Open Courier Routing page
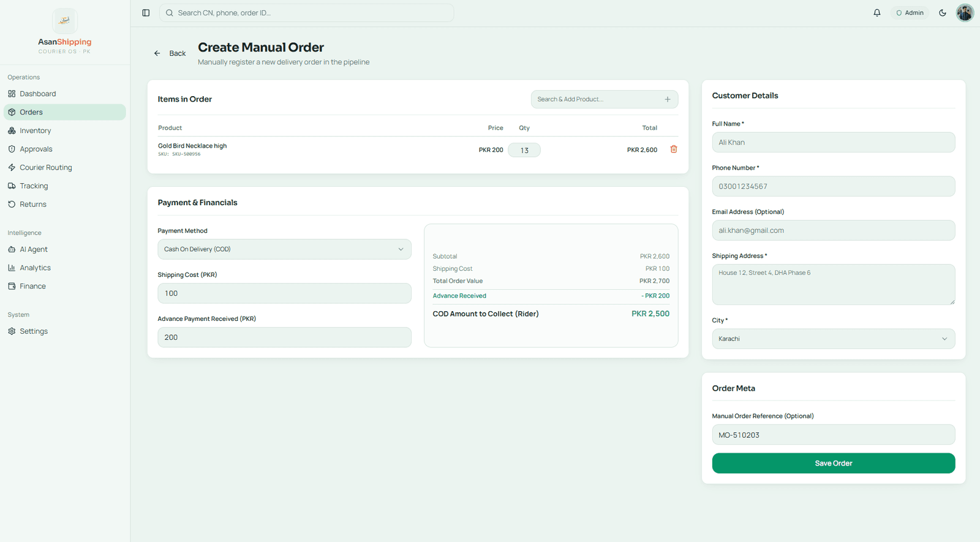This screenshot has height=542, width=980. click(65, 167)
